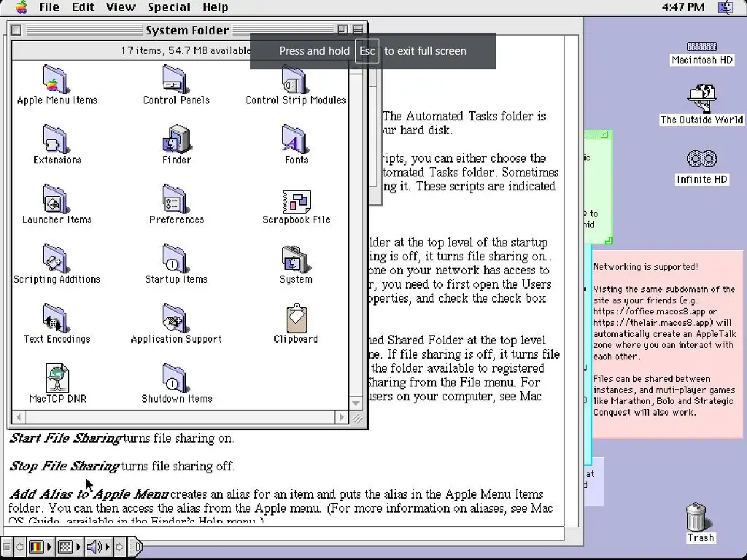Click the System Folder title bar
The height and width of the screenshot is (560, 747).
pyautogui.click(x=187, y=30)
